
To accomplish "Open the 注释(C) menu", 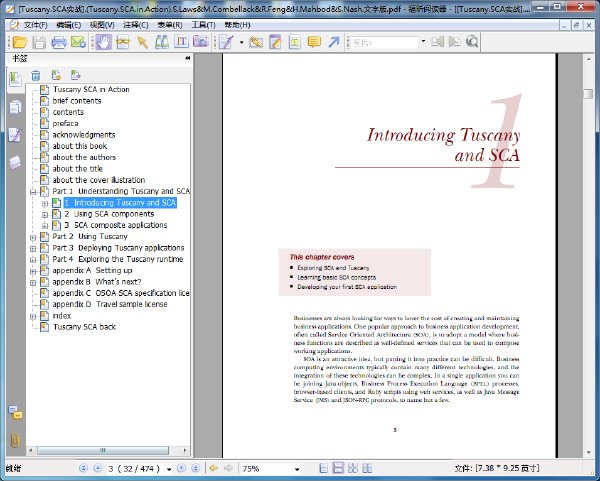I will tap(136, 25).
